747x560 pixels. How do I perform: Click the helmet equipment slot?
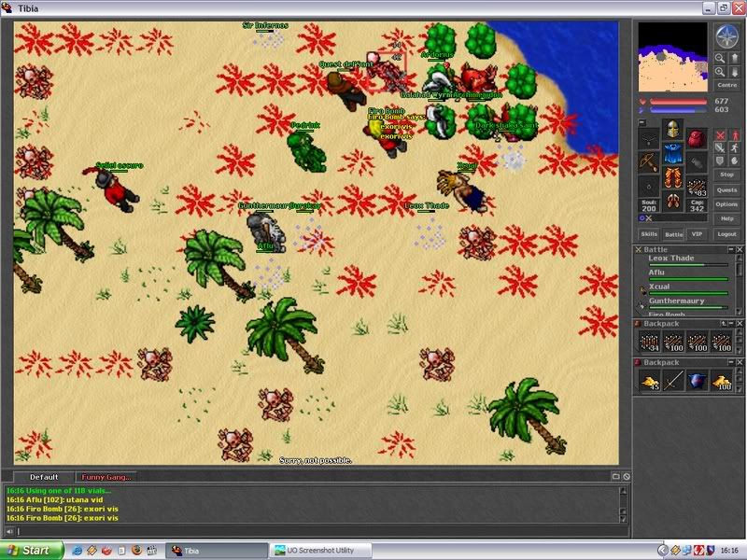(x=672, y=129)
